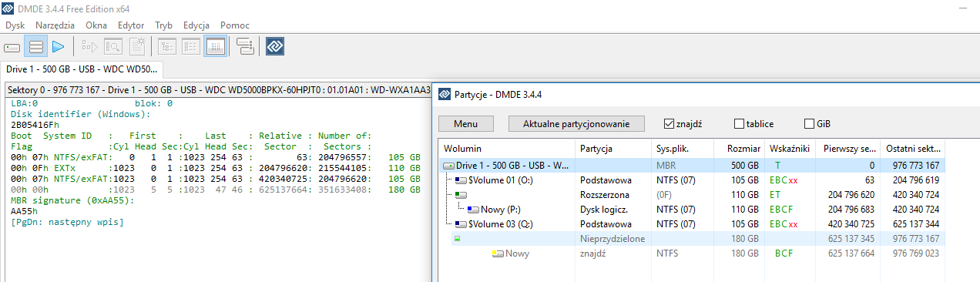Select the $Volume 01 (O:) row
This screenshot has height=282, width=980.
click(692, 180)
